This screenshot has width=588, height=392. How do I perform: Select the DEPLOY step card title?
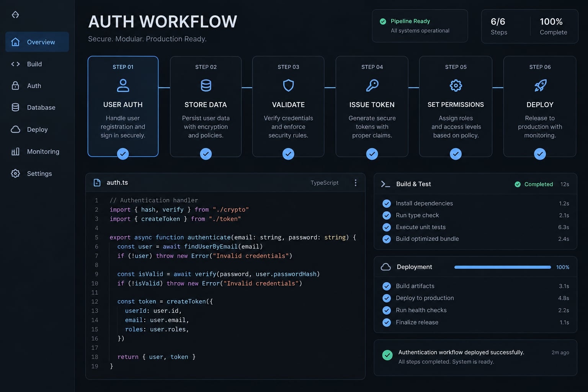540,105
